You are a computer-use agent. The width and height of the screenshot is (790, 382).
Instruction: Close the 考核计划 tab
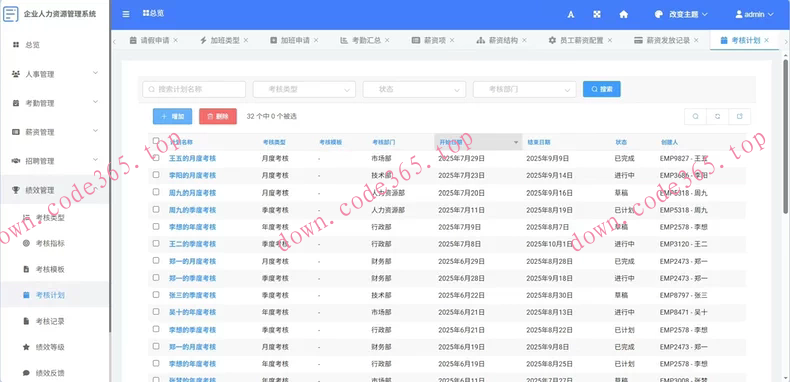pos(766,40)
